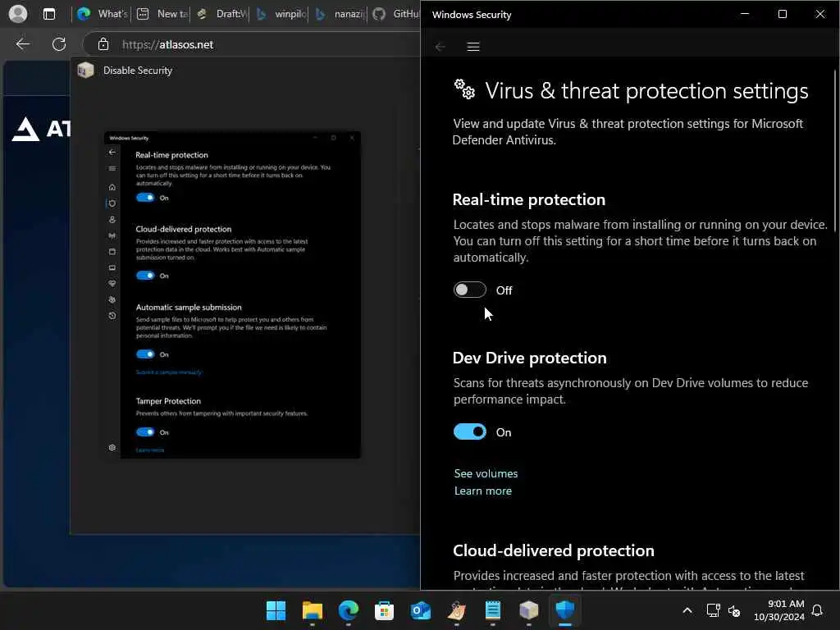Click the Disable Security dialog box icon
The width and height of the screenshot is (840, 630).
point(85,71)
